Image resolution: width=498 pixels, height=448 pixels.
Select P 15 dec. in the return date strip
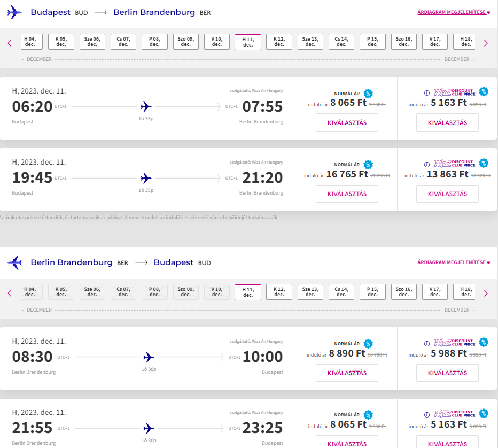coord(372,292)
